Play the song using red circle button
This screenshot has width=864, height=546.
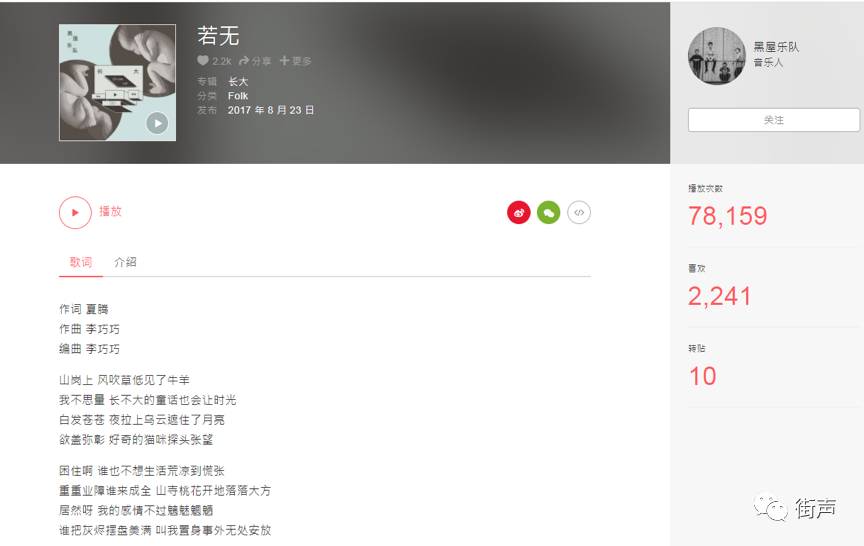pos(75,213)
